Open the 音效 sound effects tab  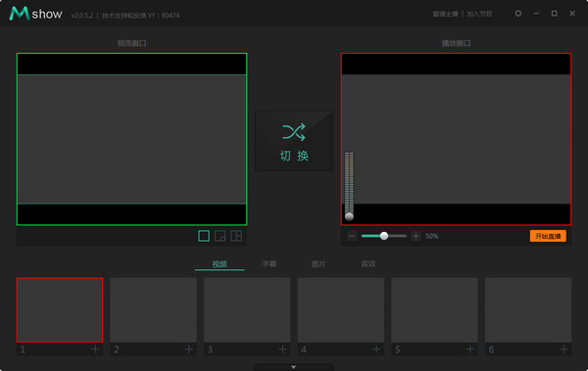point(368,264)
